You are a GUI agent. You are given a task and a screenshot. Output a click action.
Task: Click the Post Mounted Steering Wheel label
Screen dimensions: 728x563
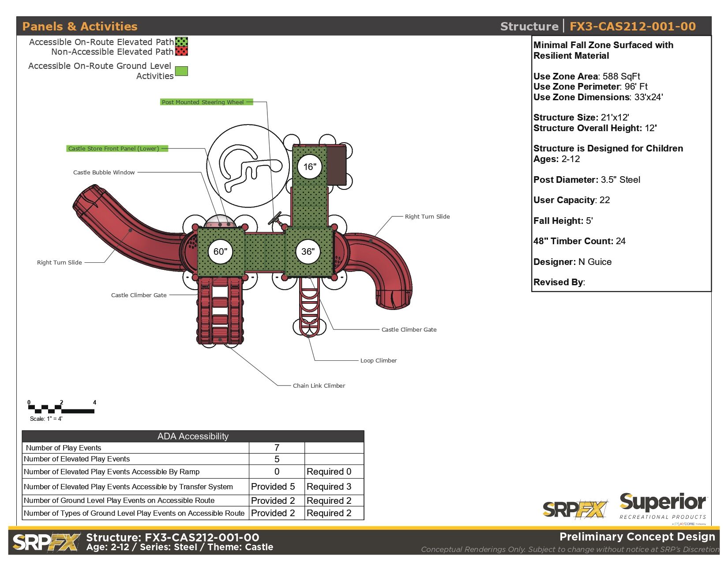tap(203, 102)
